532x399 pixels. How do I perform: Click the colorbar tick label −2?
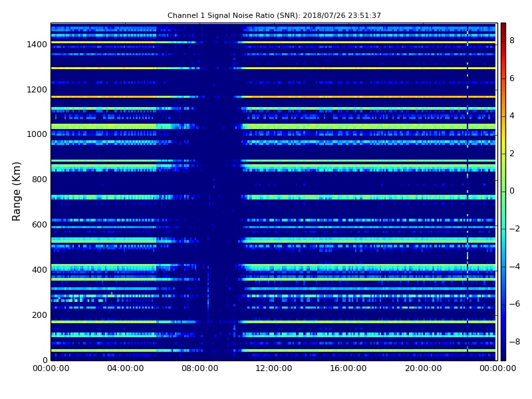[x=515, y=229]
